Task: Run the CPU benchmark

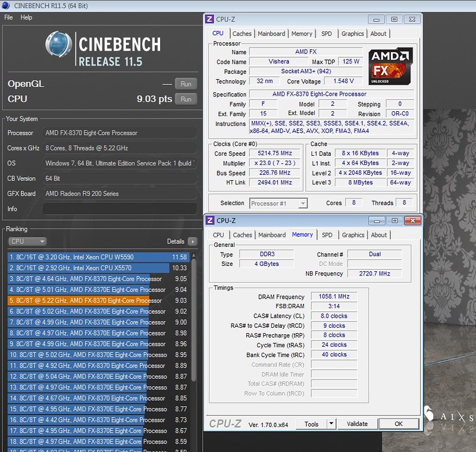Action: tap(186, 99)
